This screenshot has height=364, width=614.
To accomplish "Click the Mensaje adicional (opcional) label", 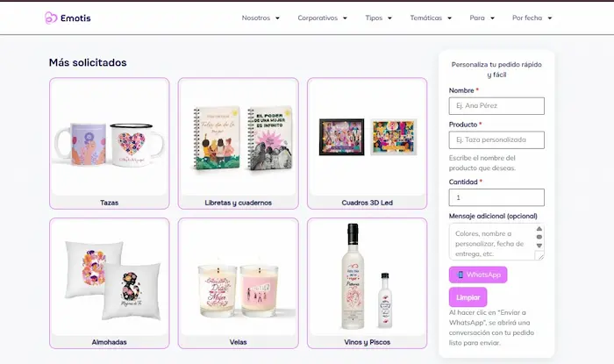I will pyautogui.click(x=493, y=216).
